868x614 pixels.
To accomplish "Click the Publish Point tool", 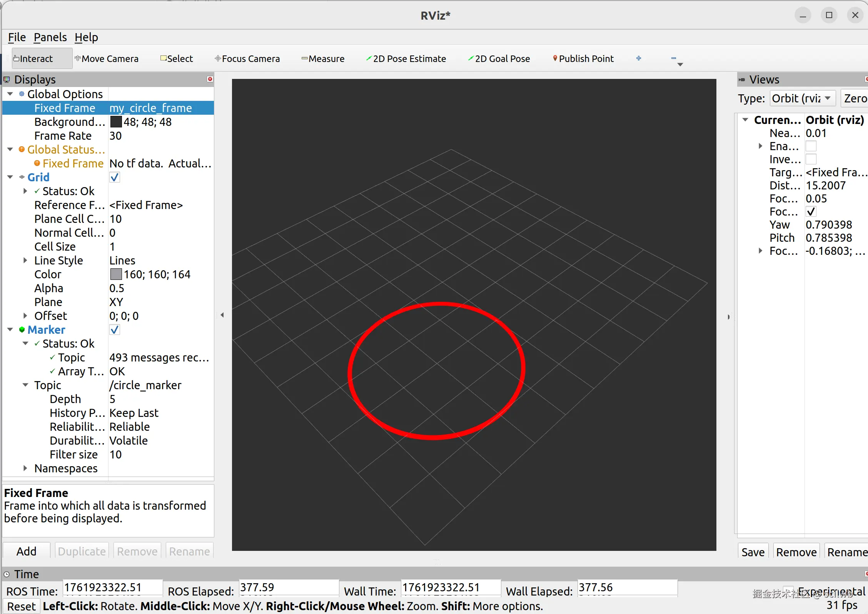I will pos(583,59).
